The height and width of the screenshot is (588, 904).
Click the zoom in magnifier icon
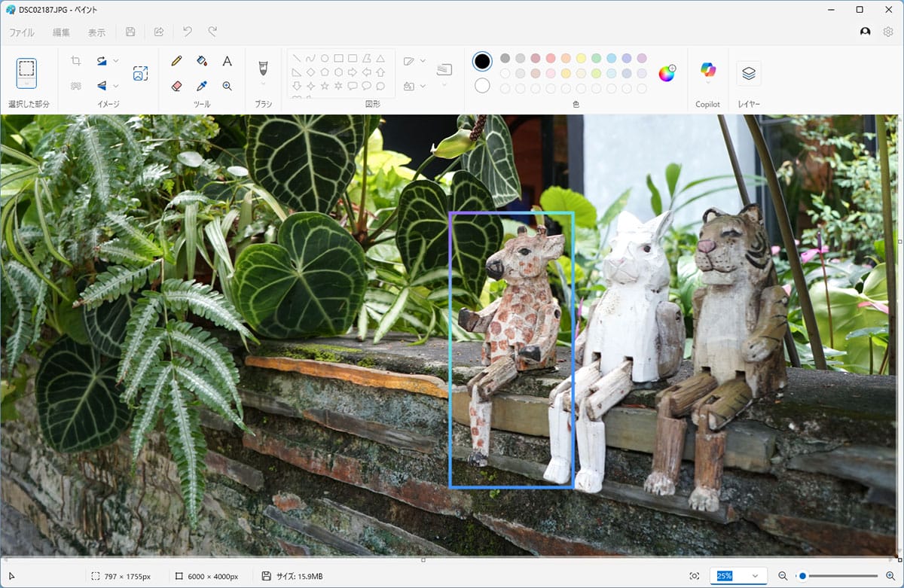click(892, 576)
